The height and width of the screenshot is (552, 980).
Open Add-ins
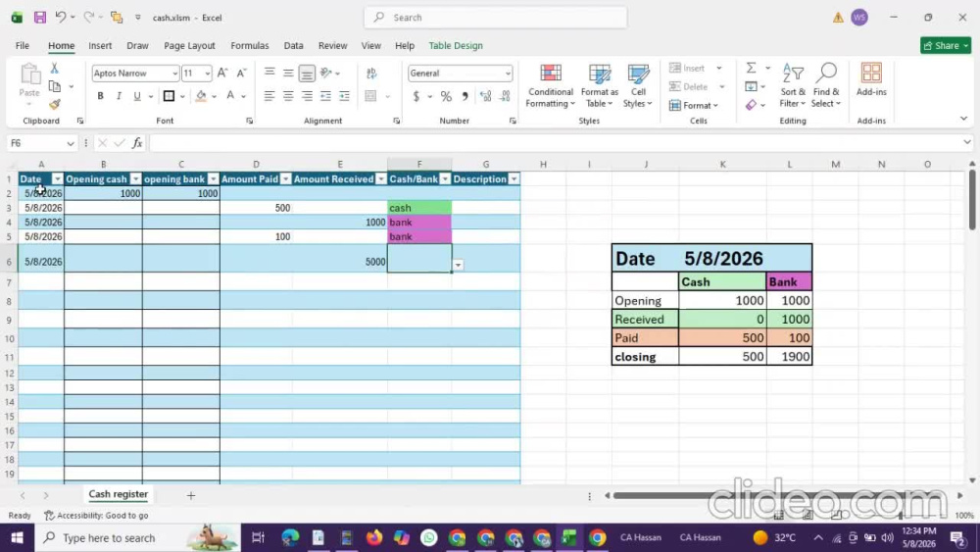(x=871, y=80)
